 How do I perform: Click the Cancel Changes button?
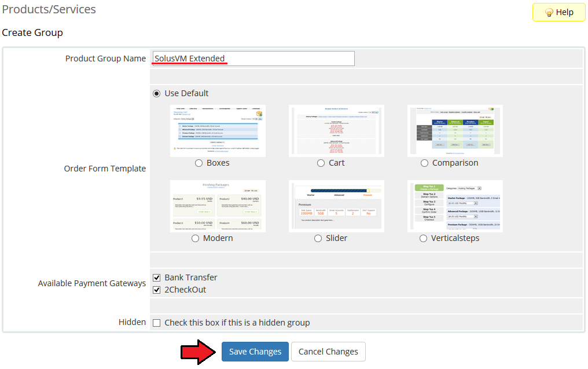point(328,352)
